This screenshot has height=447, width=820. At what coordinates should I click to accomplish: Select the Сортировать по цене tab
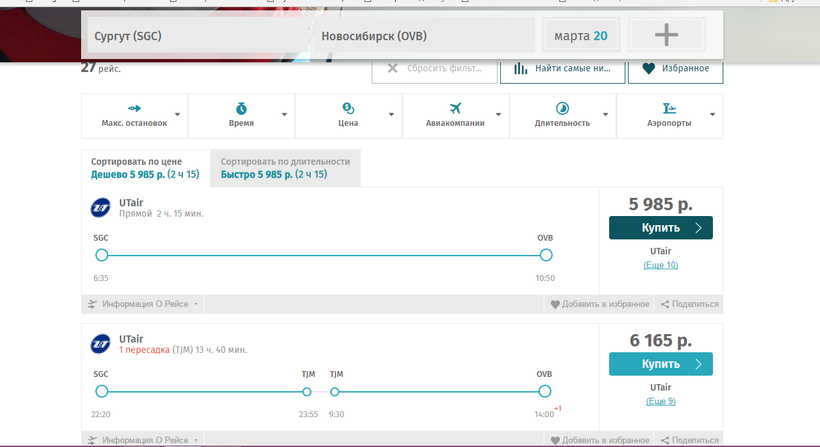[145, 168]
